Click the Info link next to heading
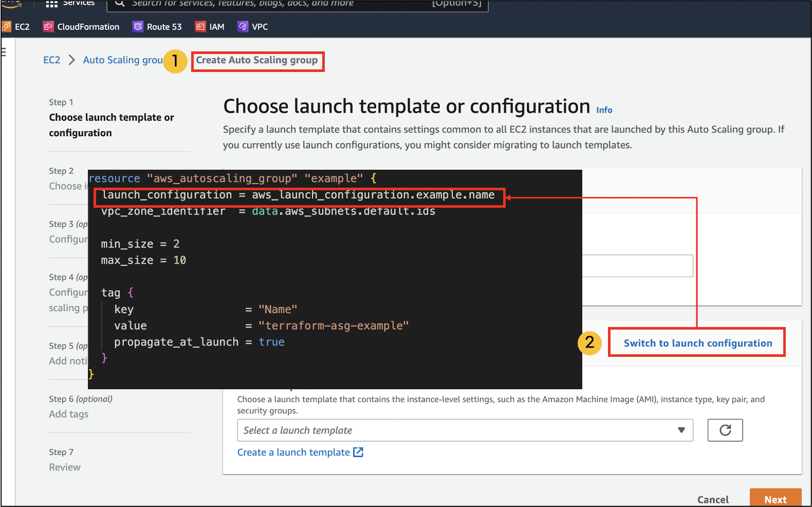The image size is (812, 507). [x=604, y=110]
